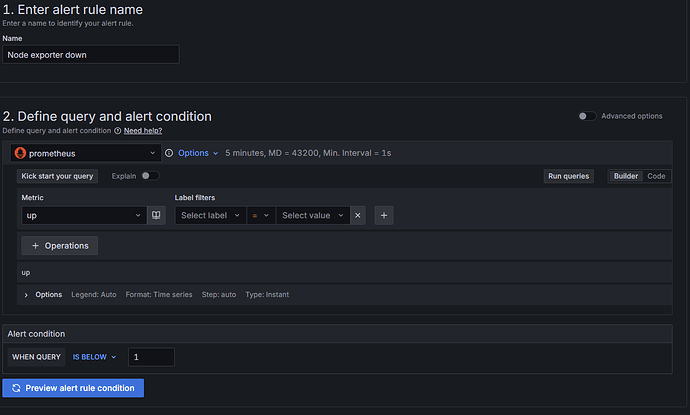The image size is (690, 415).
Task: Click the plus icon on Operations button
Action: (36, 246)
